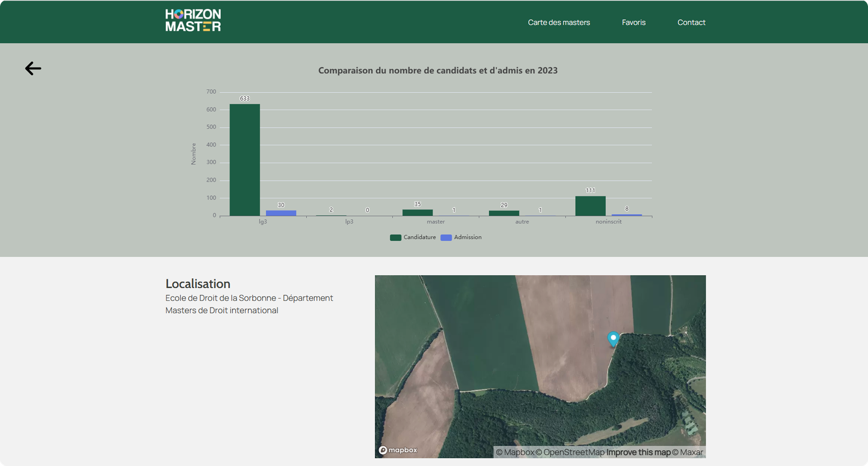Go to the Contact page
868x466 pixels.
(691, 22)
